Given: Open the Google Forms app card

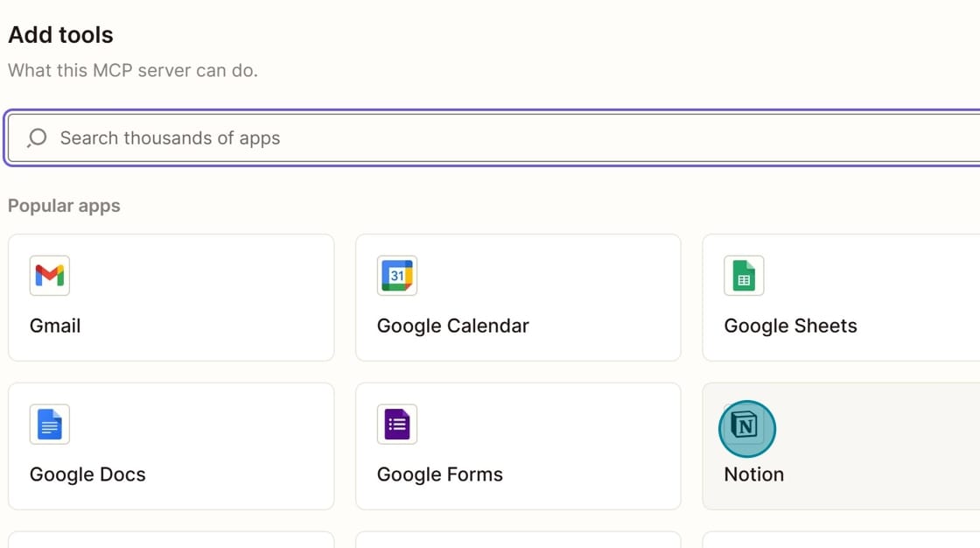Looking at the screenshot, I should [518, 446].
